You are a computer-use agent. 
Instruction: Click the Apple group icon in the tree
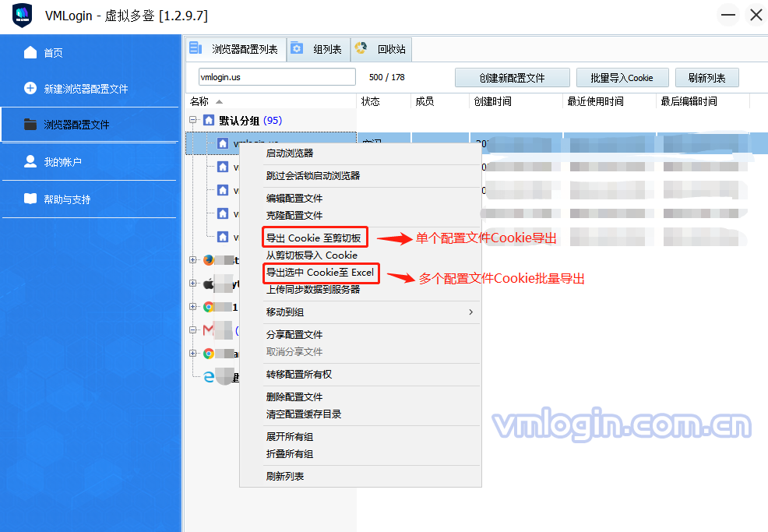[209, 284]
